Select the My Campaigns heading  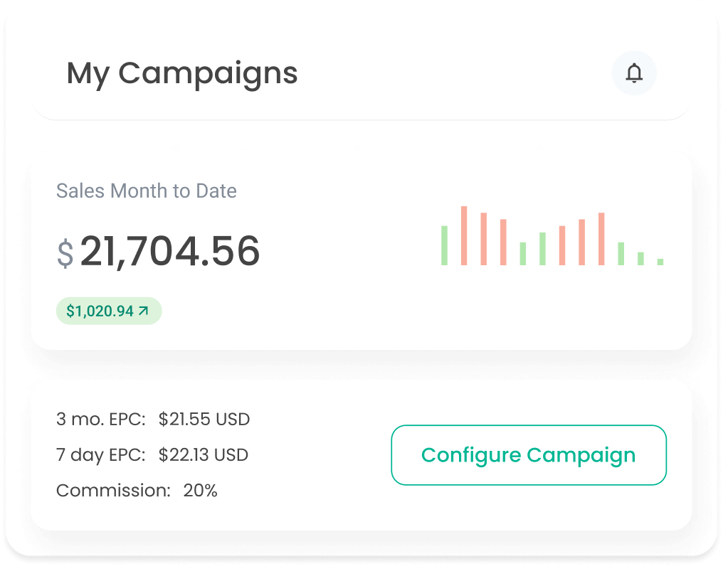[x=182, y=73]
